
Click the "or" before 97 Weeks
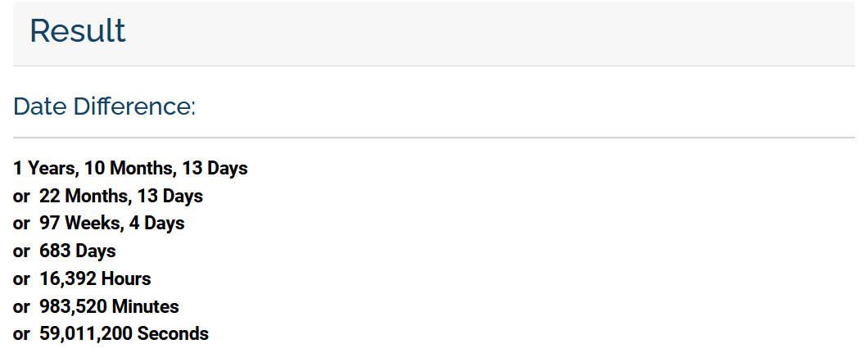pyautogui.click(x=21, y=224)
